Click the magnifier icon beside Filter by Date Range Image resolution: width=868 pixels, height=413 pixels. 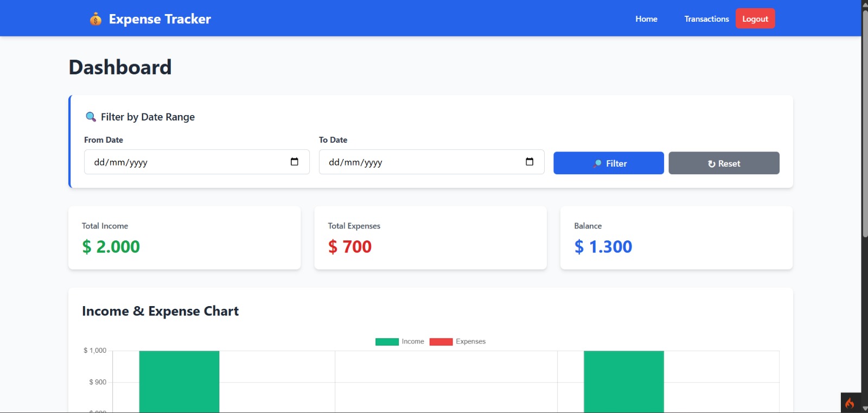[91, 117]
